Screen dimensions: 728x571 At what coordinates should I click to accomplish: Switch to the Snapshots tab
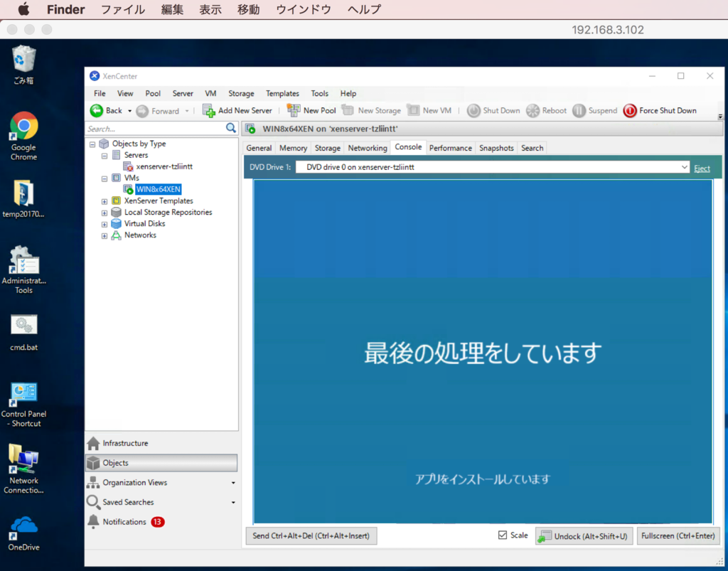(x=496, y=148)
